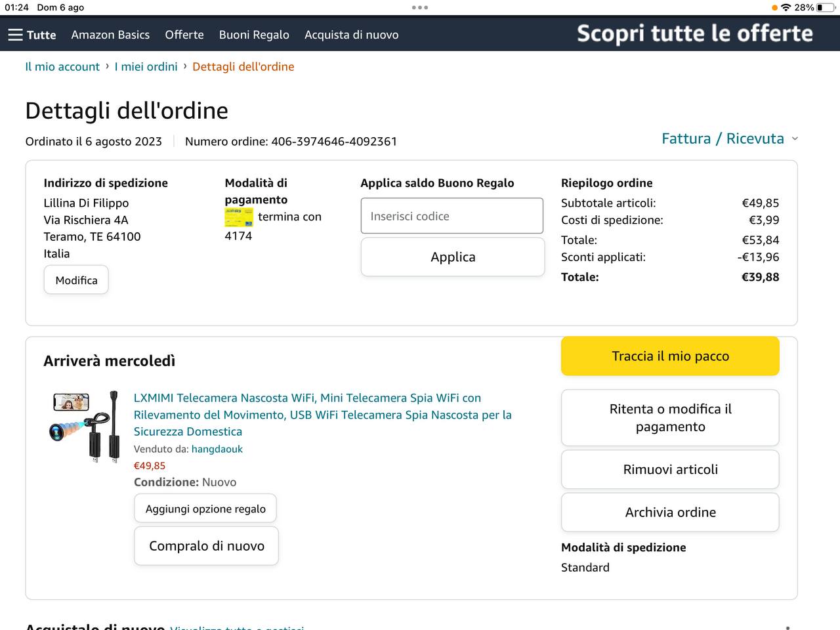The width and height of the screenshot is (840, 630).
Task: Open the Amazon Basics menu item
Action: (x=110, y=35)
